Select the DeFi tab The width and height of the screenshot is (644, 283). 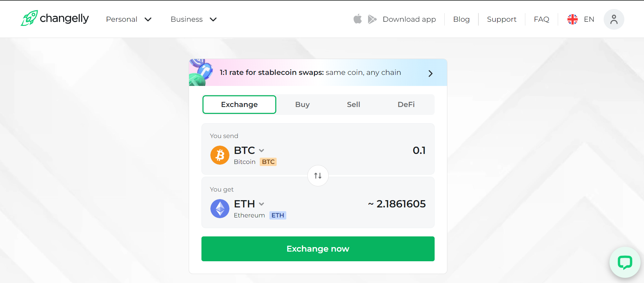pos(406,104)
